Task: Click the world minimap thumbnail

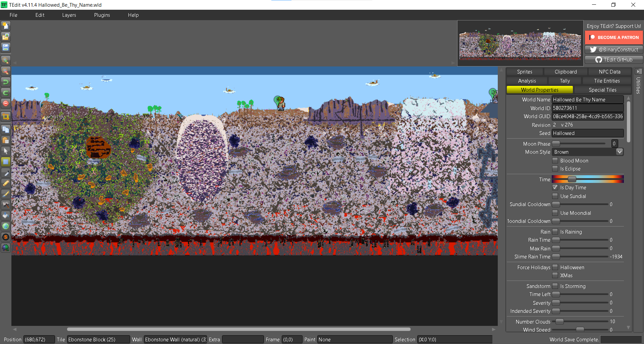Action: (520, 43)
